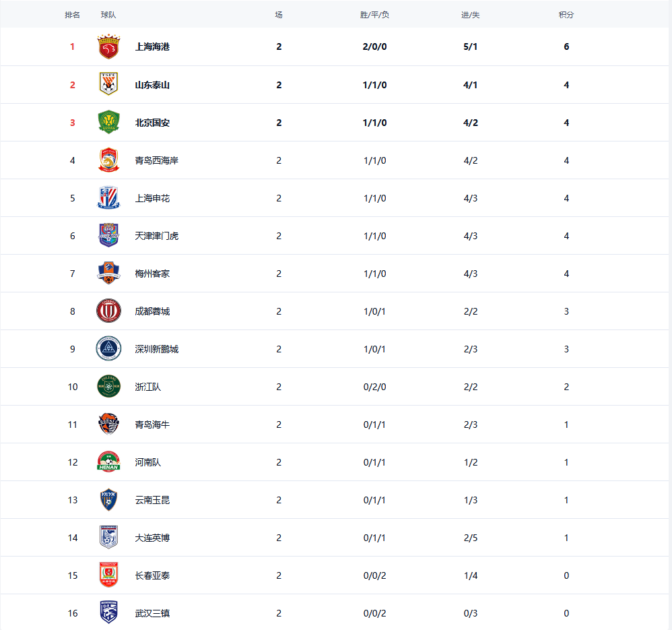Open the 长春亚泰 team name link

[152, 575]
